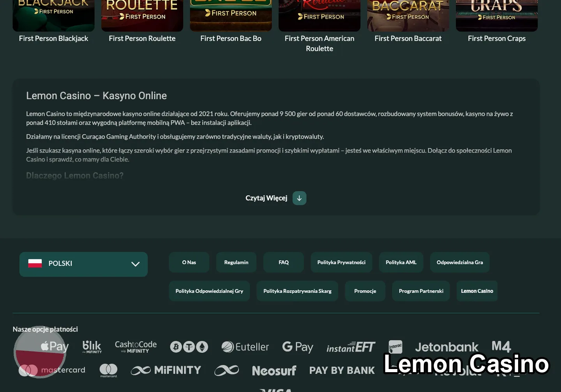Viewport: 561px width, 392px height.
Task: Open Program Partnerski link
Action: tap(421, 291)
